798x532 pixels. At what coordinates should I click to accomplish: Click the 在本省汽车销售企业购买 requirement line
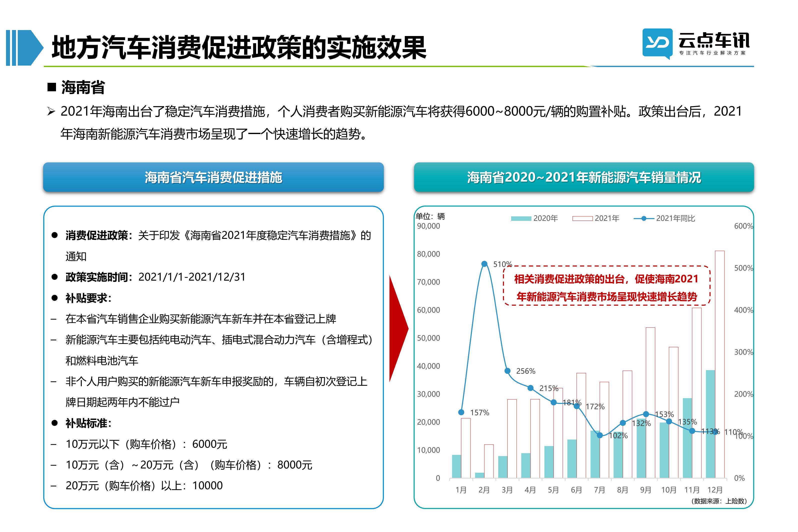[x=201, y=319]
